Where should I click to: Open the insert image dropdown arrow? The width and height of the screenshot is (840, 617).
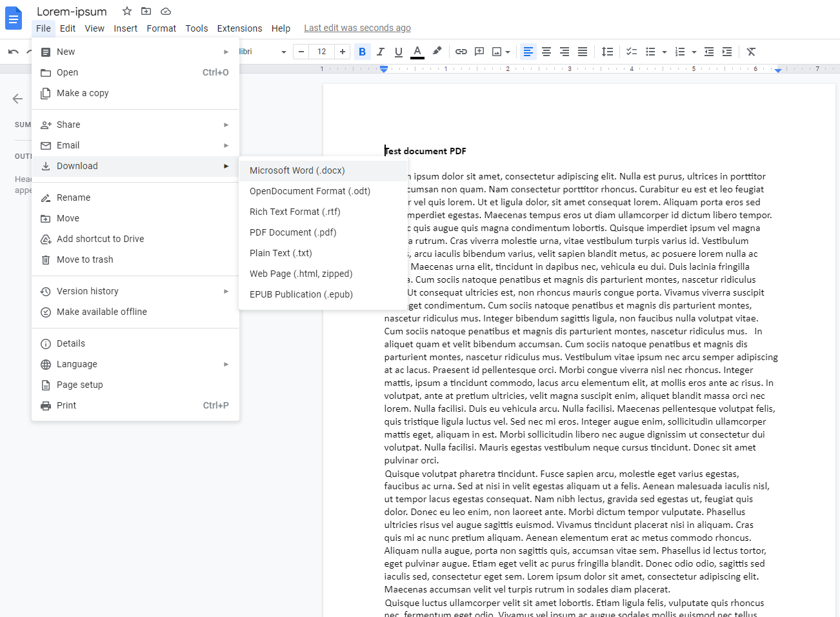(508, 52)
